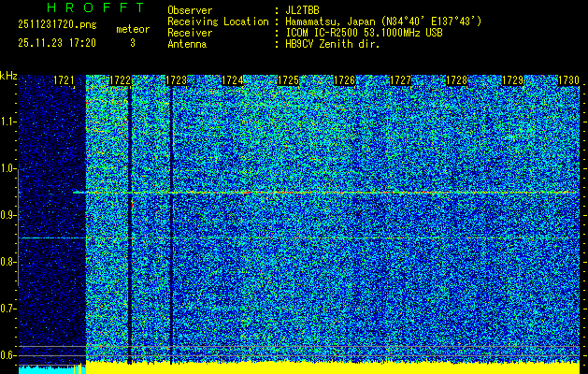The height and width of the screenshot is (374, 588).
Task: Click the 0.7 frequency axis tick
Action: 8,309
